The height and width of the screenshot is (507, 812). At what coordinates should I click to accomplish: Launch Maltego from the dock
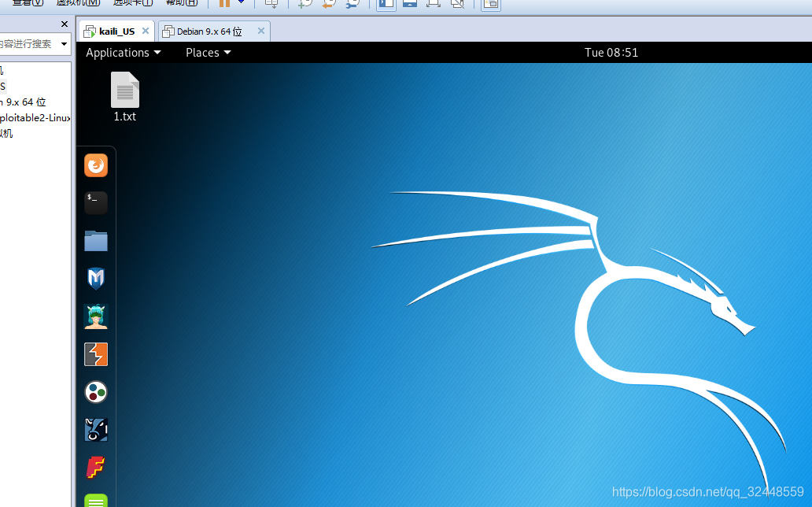click(96, 392)
